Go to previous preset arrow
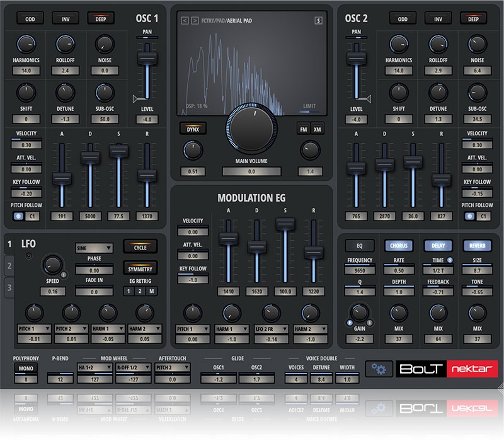The height and width of the screenshot is (441, 504). pos(184,20)
